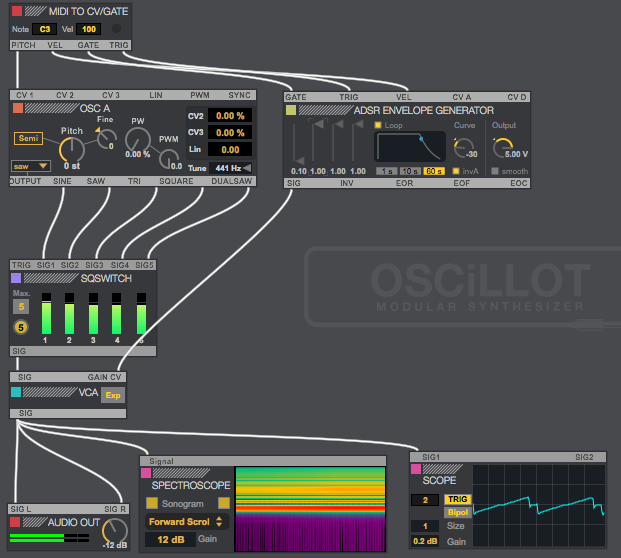This screenshot has height=558, width=621.
Task: Click the SINE outlet of OSC A
Action: (x=62, y=181)
